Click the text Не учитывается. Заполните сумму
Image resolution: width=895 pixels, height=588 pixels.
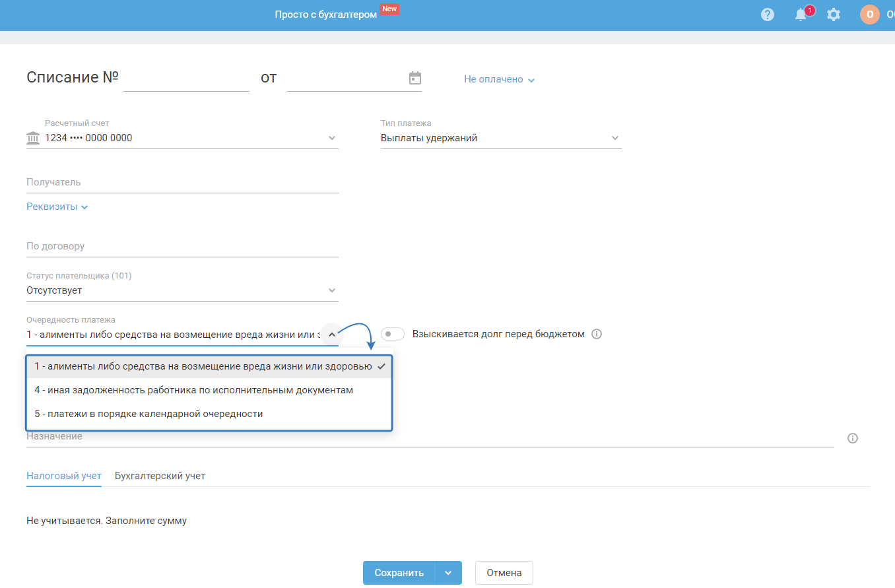coord(107,521)
